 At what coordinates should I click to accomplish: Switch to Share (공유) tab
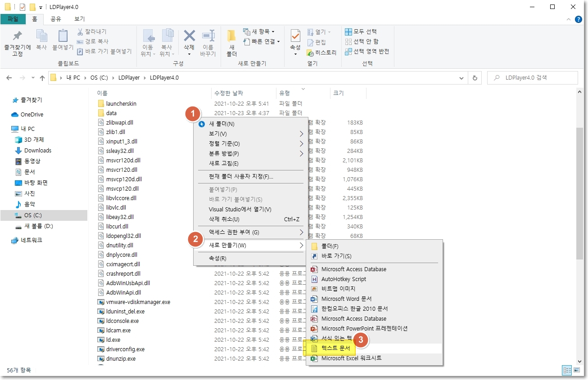[56, 19]
